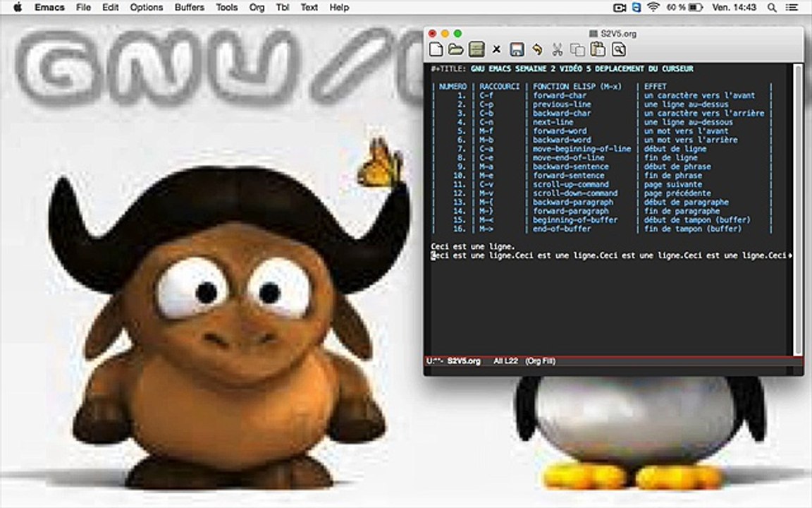Click the forward-sentence cell
Viewport: 812px width, 508px height.
click(x=569, y=175)
